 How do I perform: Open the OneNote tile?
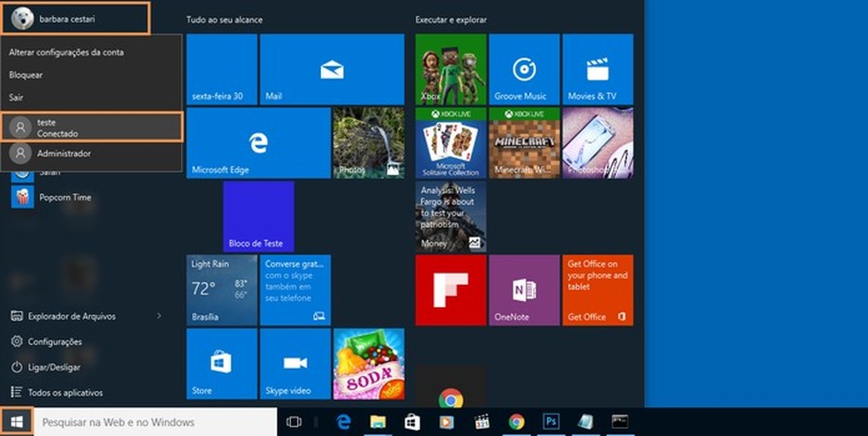[524, 290]
